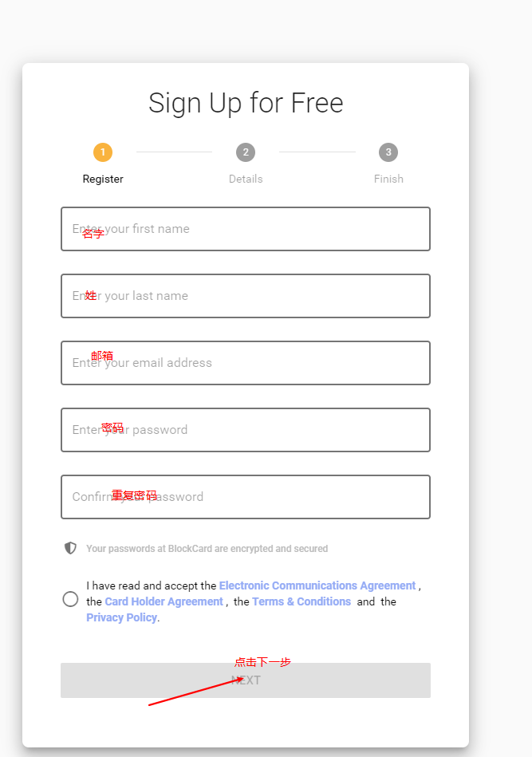Viewport: 532px width, 757px height.
Task: Click the passwords encrypted notice text
Action: click(207, 549)
